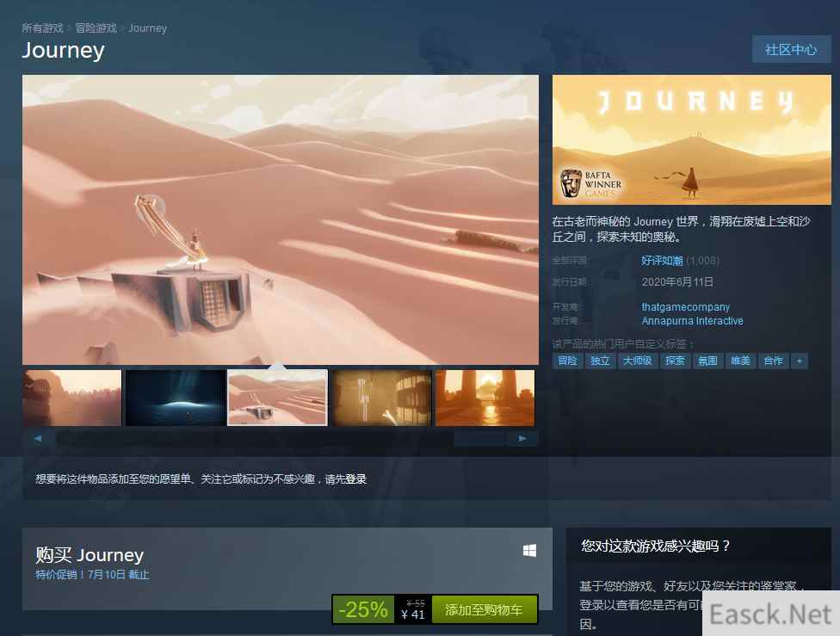
Task: Select the 大师级 tag
Action: (x=637, y=361)
